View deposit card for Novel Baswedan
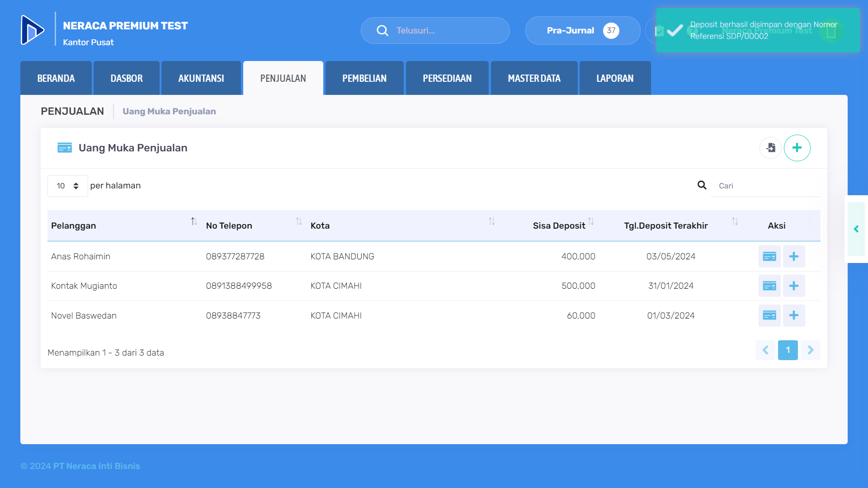 click(x=769, y=315)
